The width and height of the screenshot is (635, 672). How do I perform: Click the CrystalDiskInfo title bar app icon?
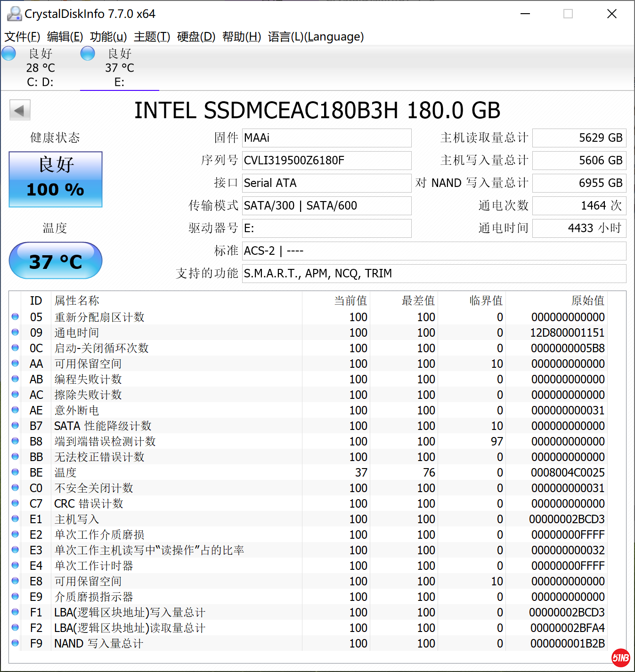pyautogui.click(x=14, y=14)
